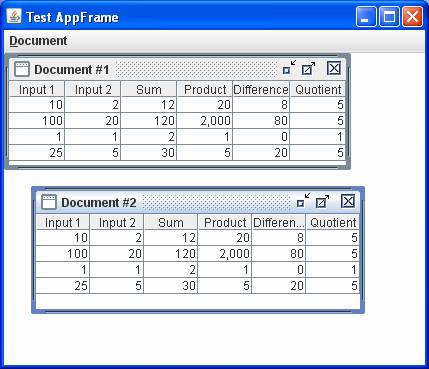Screen dimensions: 429x369
Task: Select Difference cell 8 in Document #2
Action: coord(279,238)
